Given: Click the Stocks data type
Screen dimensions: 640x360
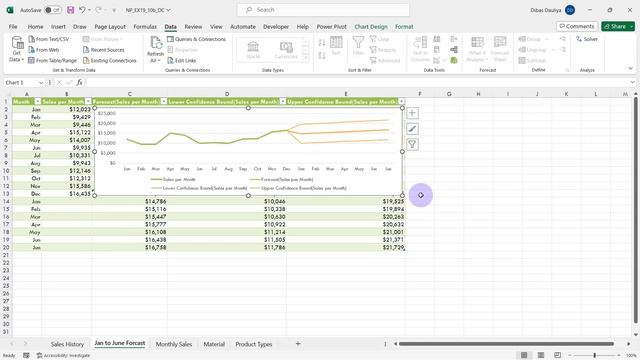Looking at the screenshot, I should pyautogui.click(x=253, y=50).
